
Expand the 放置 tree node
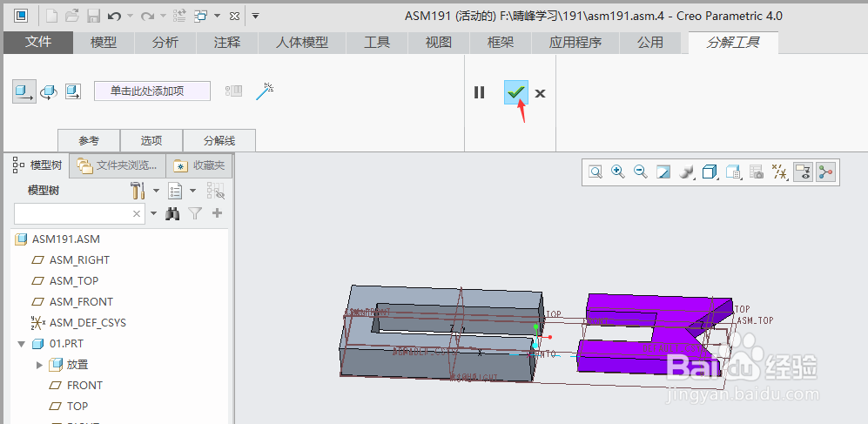pyautogui.click(x=39, y=365)
